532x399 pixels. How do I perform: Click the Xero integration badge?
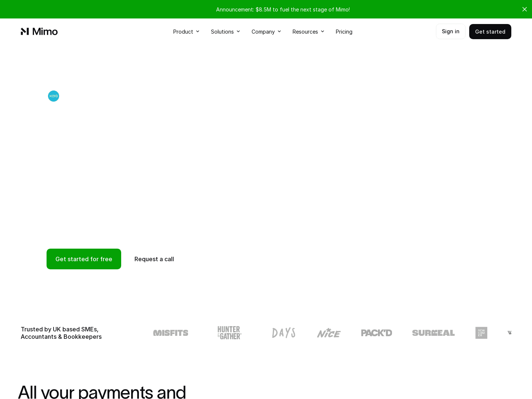[x=54, y=96]
